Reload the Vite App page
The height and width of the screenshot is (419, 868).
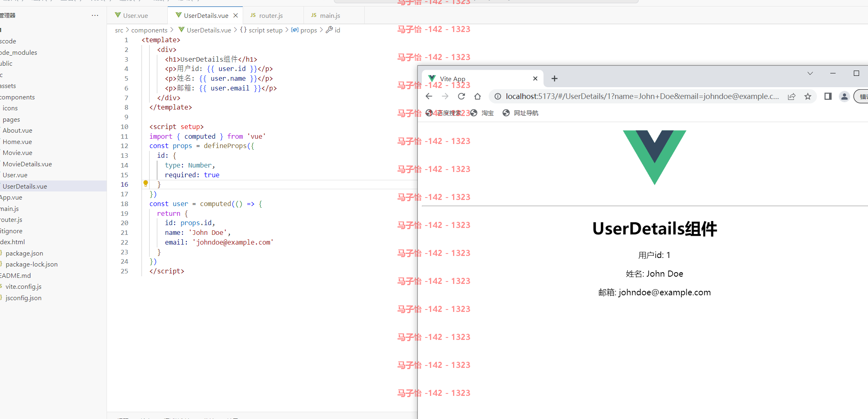(461, 96)
